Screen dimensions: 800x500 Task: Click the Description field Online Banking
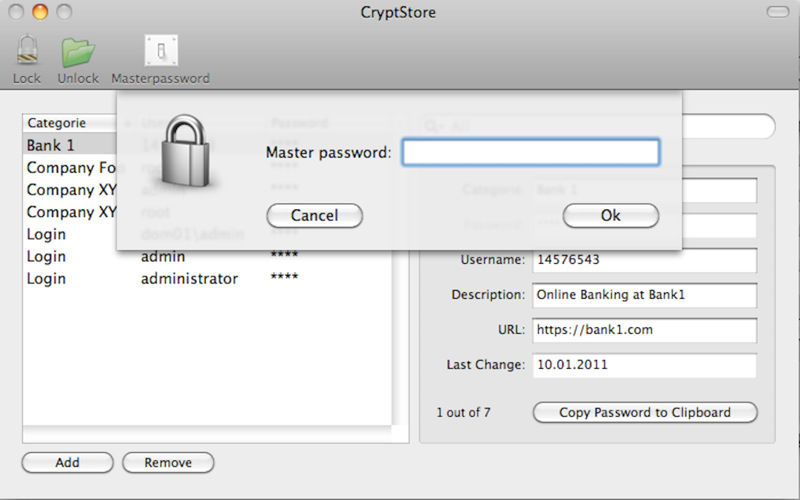644,295
